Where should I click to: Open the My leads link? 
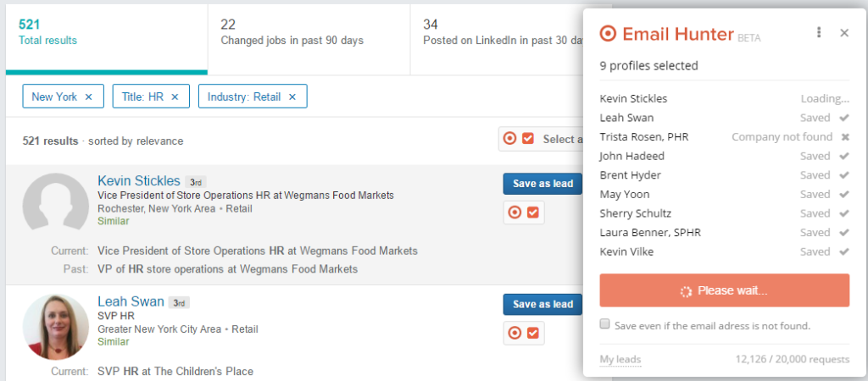(x=620, y=360)
